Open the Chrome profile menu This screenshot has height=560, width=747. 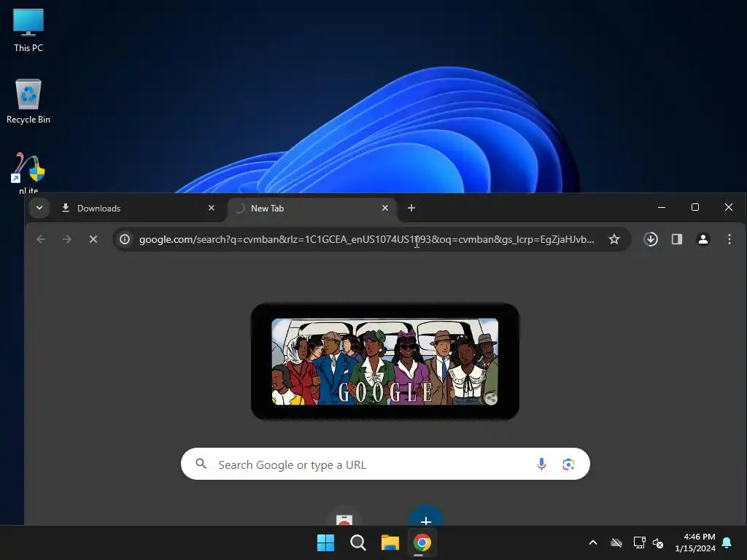click(703, 239)
